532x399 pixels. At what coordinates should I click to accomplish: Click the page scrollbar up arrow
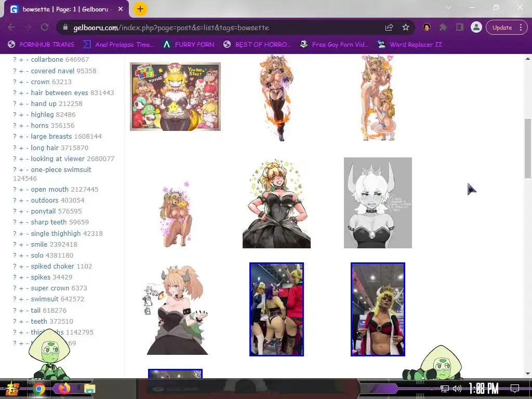pos(528,58)
